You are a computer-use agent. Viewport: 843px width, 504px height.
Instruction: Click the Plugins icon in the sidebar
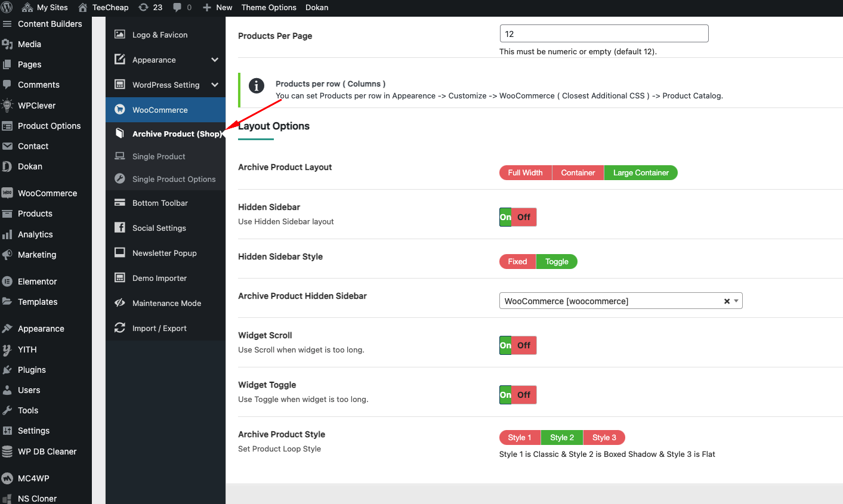coord(7,370)
